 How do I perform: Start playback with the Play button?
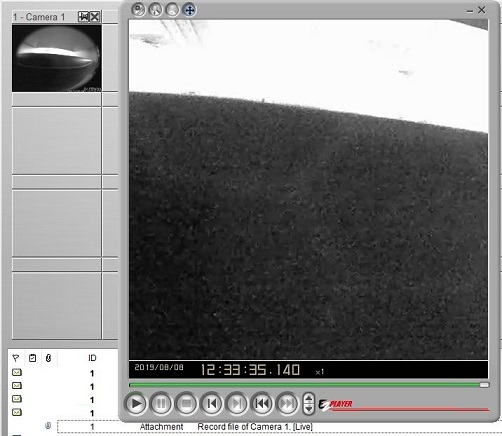[136, 404]
